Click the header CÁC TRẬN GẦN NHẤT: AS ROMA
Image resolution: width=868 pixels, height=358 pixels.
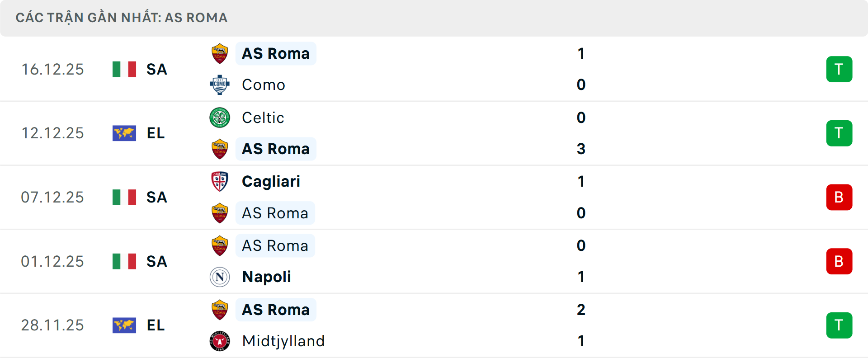pos(121,18)
